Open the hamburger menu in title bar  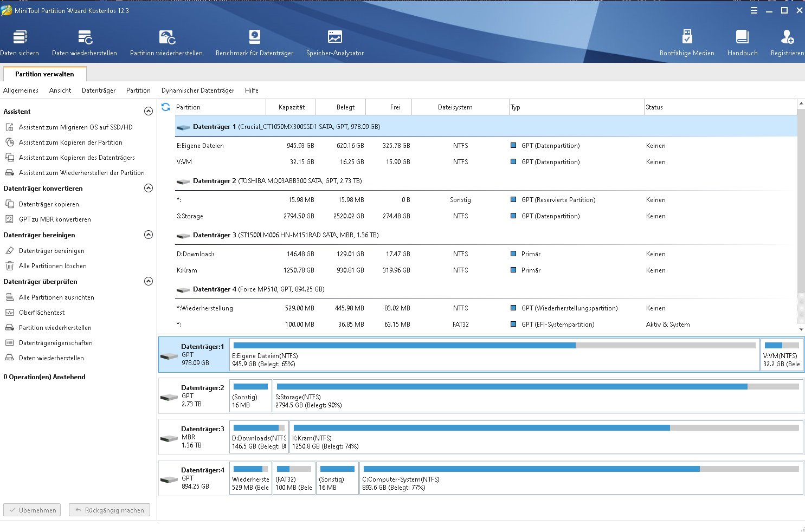coord(754,10)
